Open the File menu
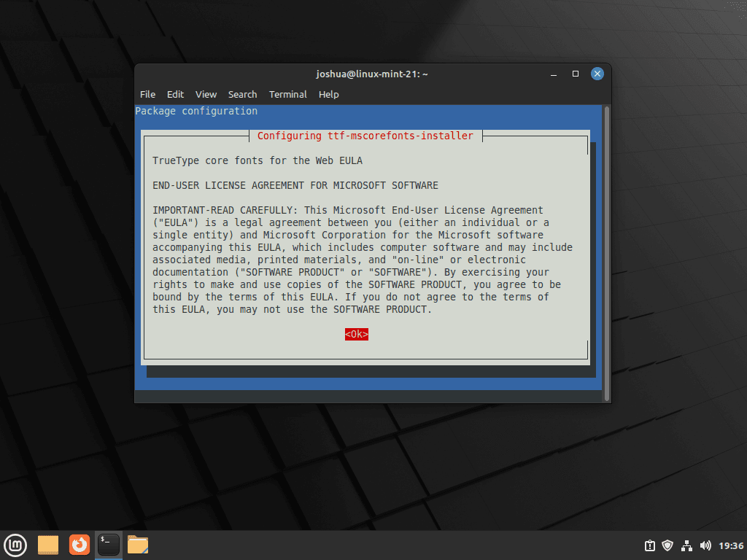 pos(147,94)
